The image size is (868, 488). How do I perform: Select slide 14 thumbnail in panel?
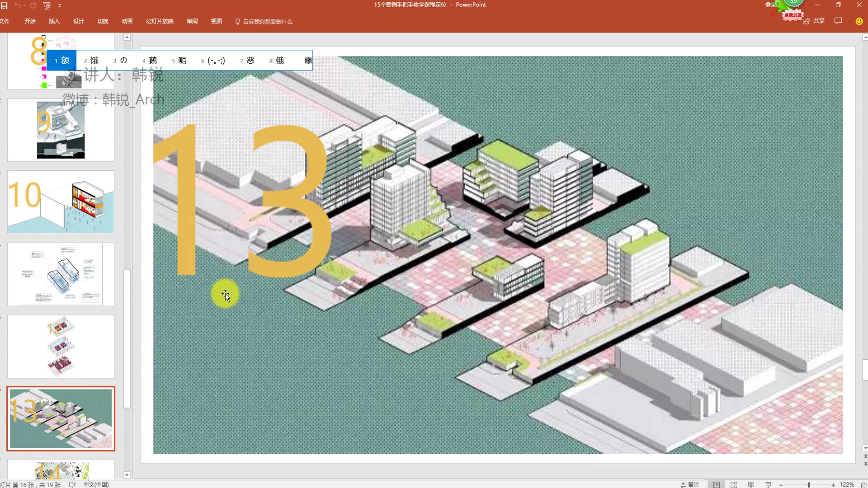(61, 470)
